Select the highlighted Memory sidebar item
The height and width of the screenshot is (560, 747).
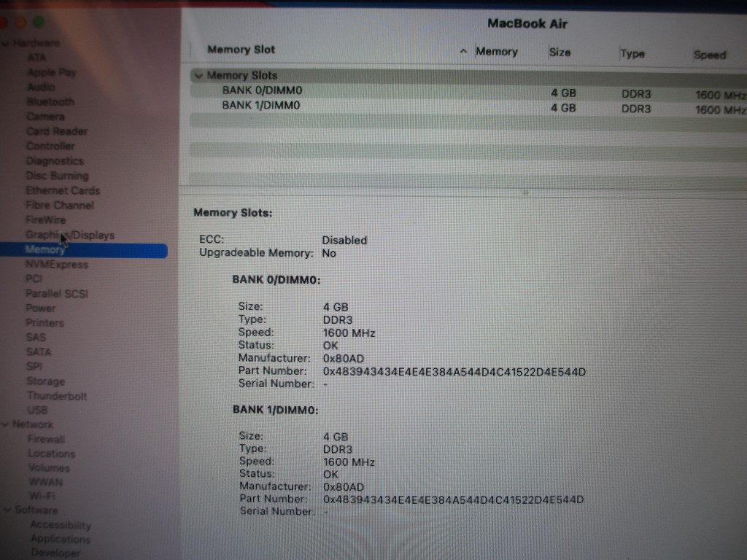[x=84, y=250]
